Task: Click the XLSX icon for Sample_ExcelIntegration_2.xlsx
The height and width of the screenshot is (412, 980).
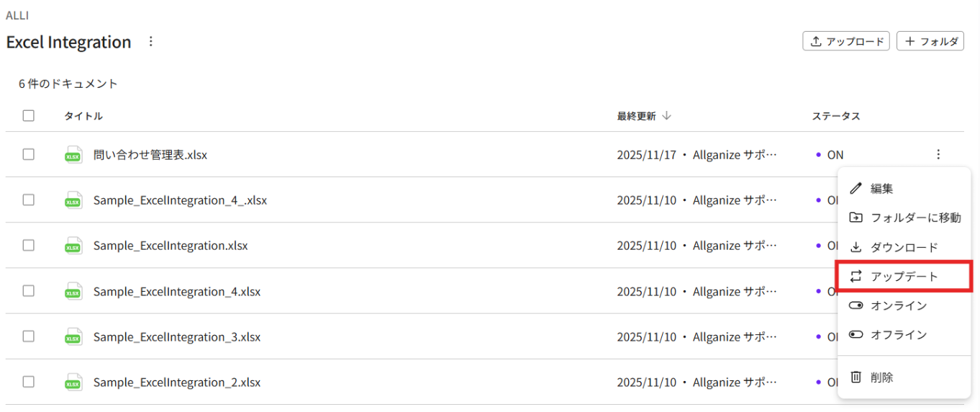Action: 73,382
